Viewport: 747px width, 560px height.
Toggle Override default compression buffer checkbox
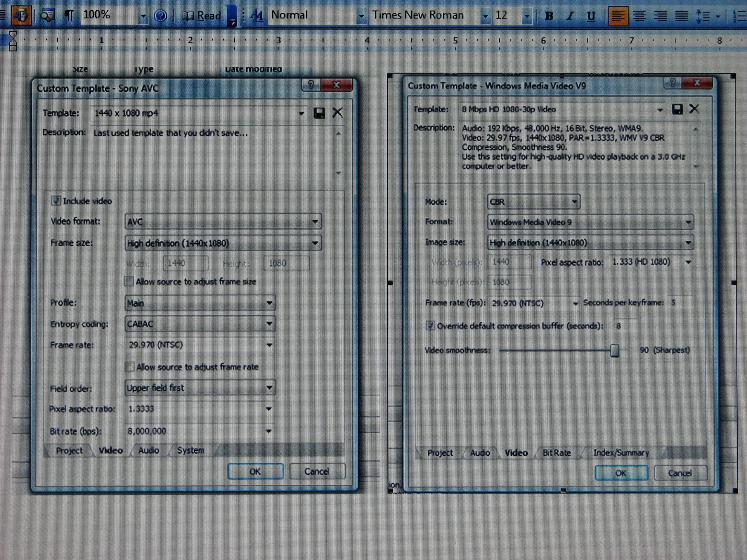[x=430, y=326]
